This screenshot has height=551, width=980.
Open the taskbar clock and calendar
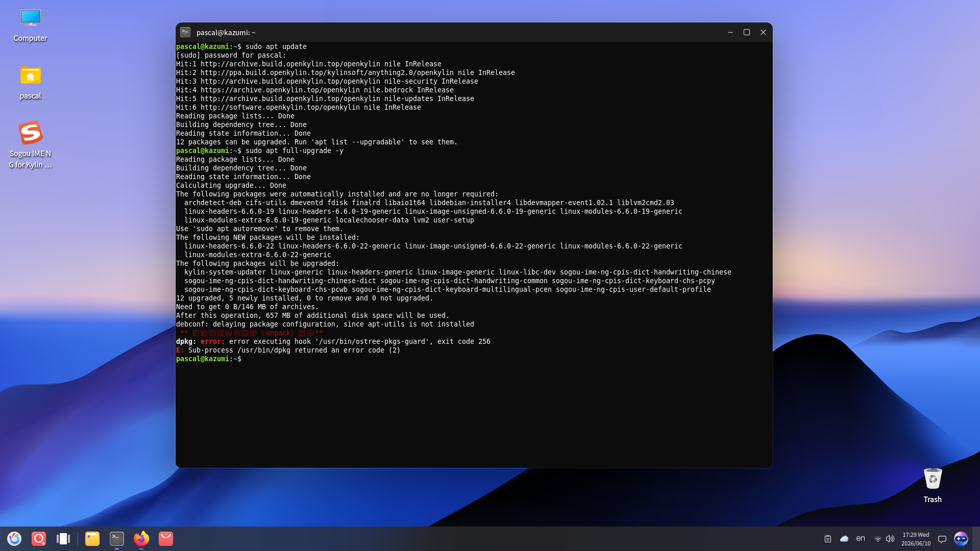(916, 539)
